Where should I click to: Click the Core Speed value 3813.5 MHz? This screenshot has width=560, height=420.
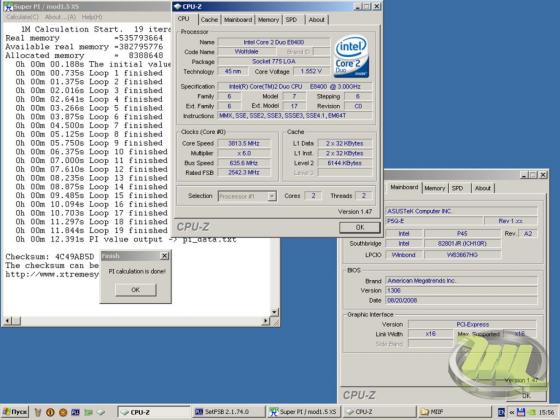244,144
